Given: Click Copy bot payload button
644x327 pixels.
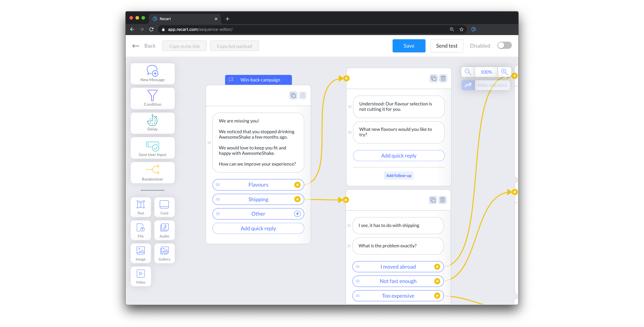Looking at the screenshot, I should point(234,46).
